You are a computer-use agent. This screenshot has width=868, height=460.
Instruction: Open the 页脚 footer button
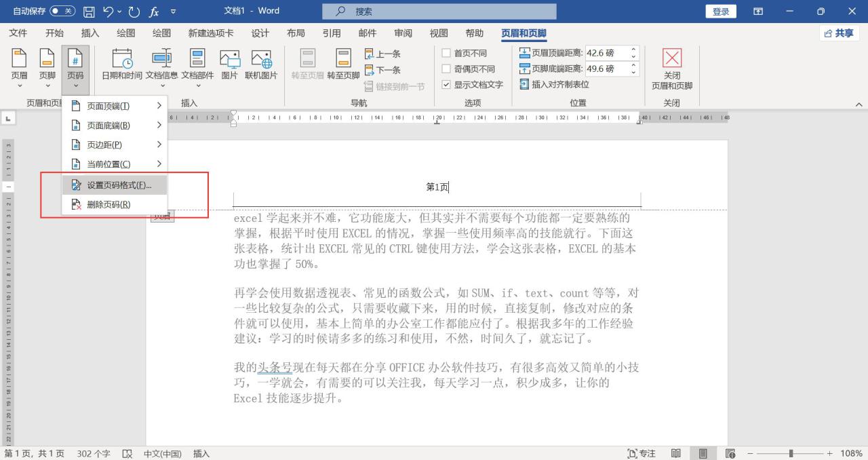tap(47, 68)
